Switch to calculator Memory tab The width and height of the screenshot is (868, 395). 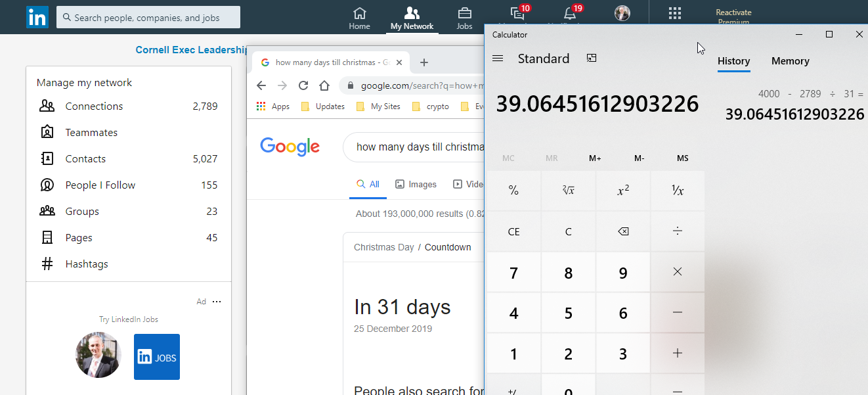pyautogui.click(x=790, y=61)
